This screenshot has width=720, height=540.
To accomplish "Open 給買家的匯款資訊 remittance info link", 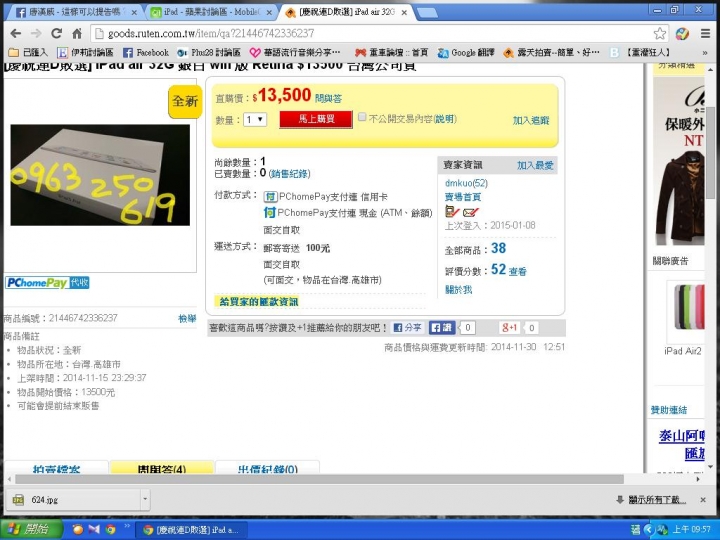I will pyautogui.click(x=259, y=302).
